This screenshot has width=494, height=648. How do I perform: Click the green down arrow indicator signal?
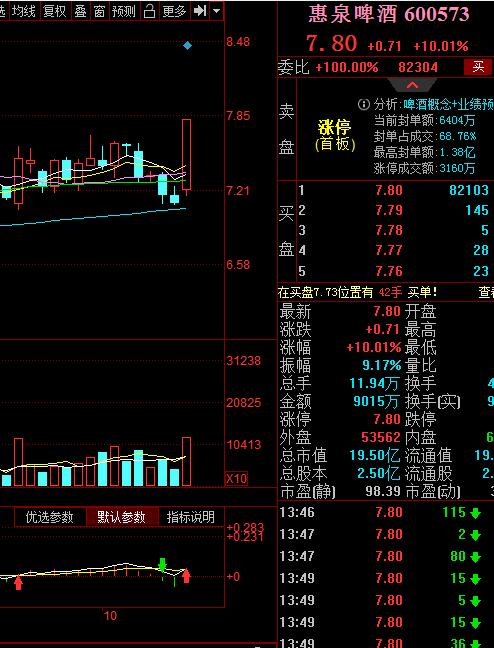[162, 565]
